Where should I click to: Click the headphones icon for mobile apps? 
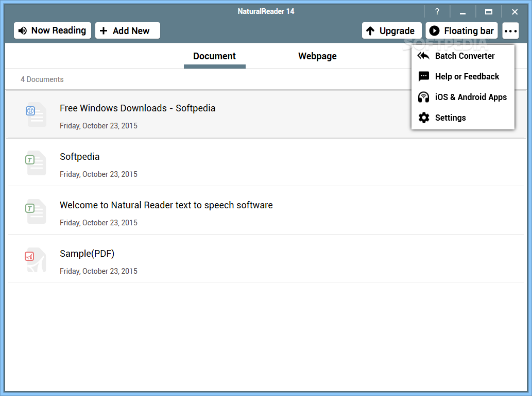click(x=423, y=97)
